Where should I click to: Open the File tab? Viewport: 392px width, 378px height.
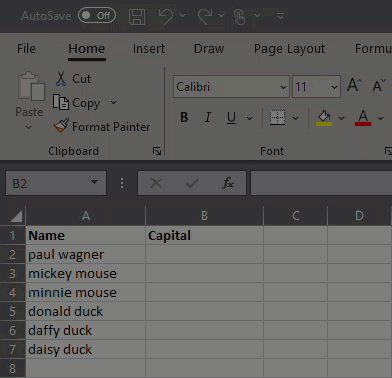point(26,49)
